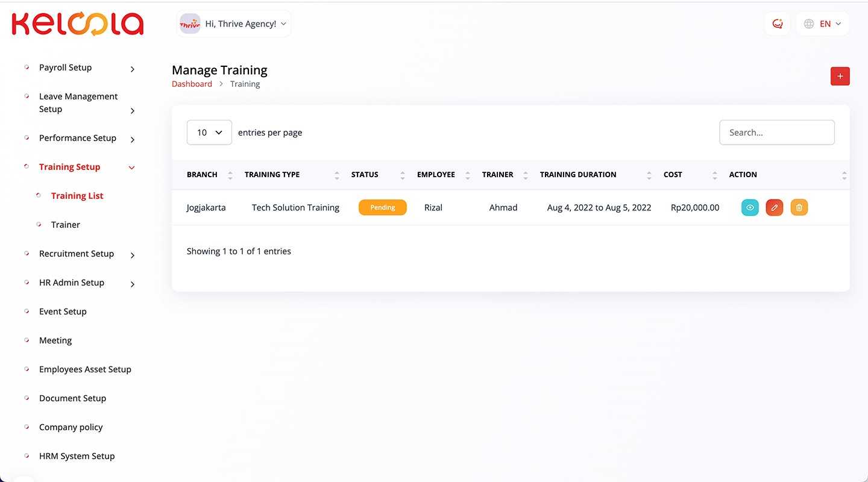Click the Dashboard breadcrumb link
Screen dimensions: 868x482
tap(192, 84)
